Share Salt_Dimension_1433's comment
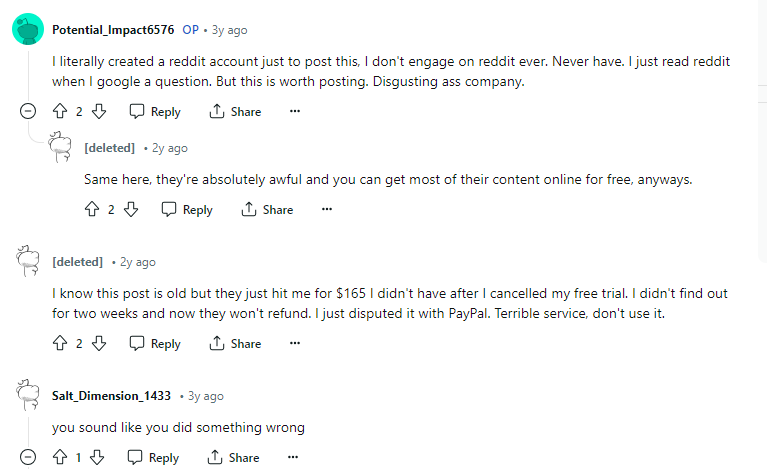767x469 pixels. [233, 457]
